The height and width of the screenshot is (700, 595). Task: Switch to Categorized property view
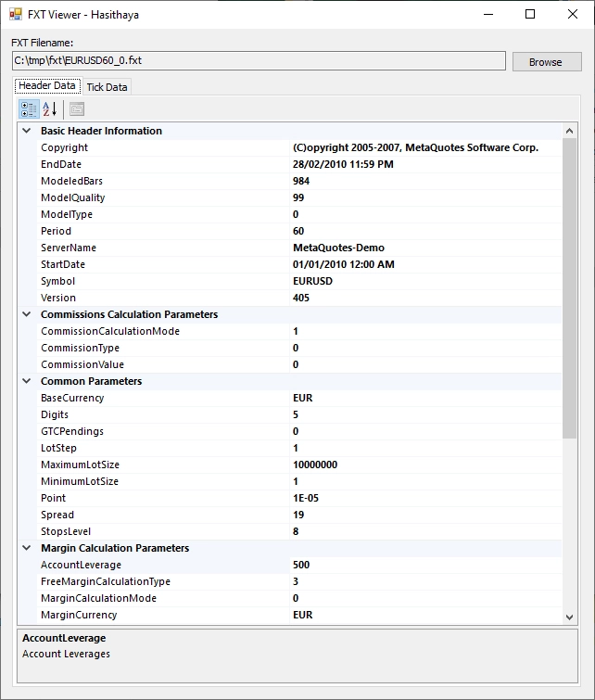(29, 109)
